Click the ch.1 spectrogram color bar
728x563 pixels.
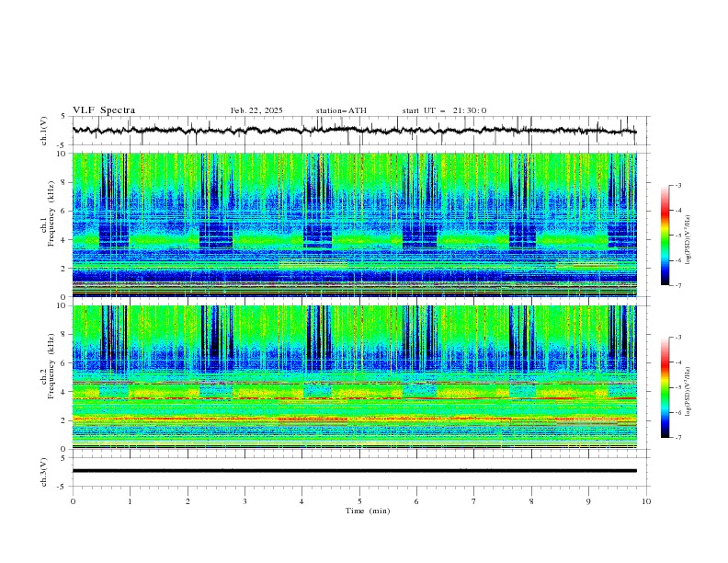tap(665, 236)
